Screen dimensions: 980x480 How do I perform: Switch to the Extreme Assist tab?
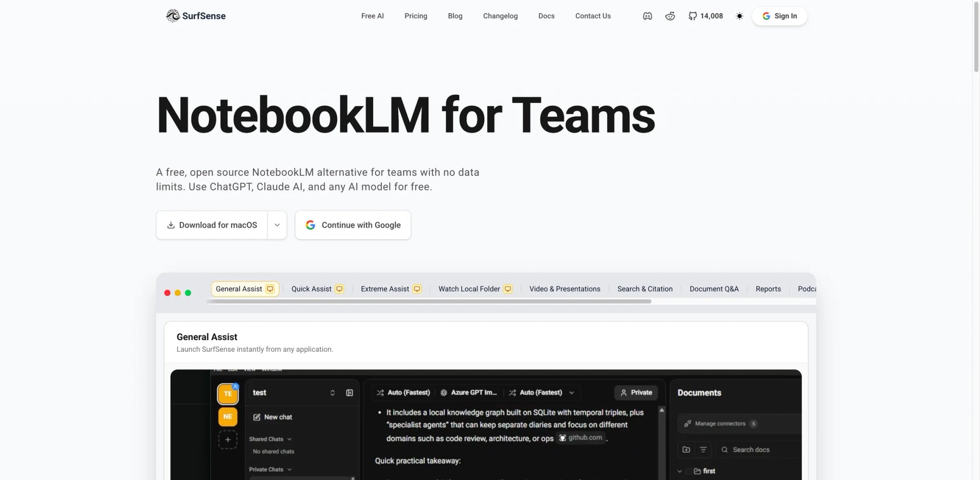[391, 289]
